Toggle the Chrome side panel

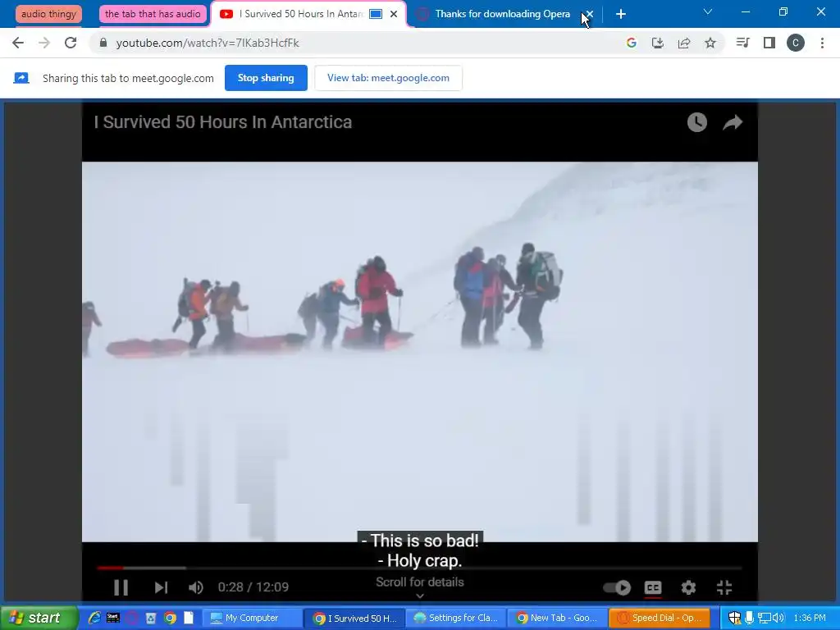769,43
